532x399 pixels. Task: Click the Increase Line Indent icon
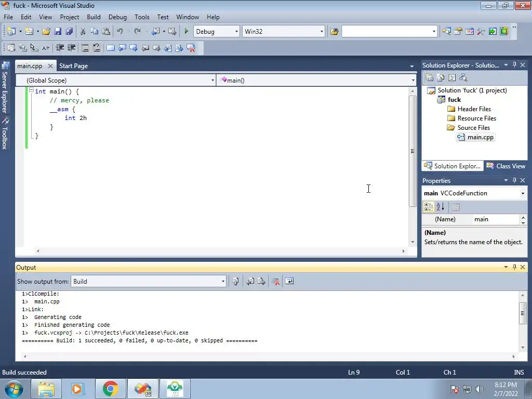[71, 48]
